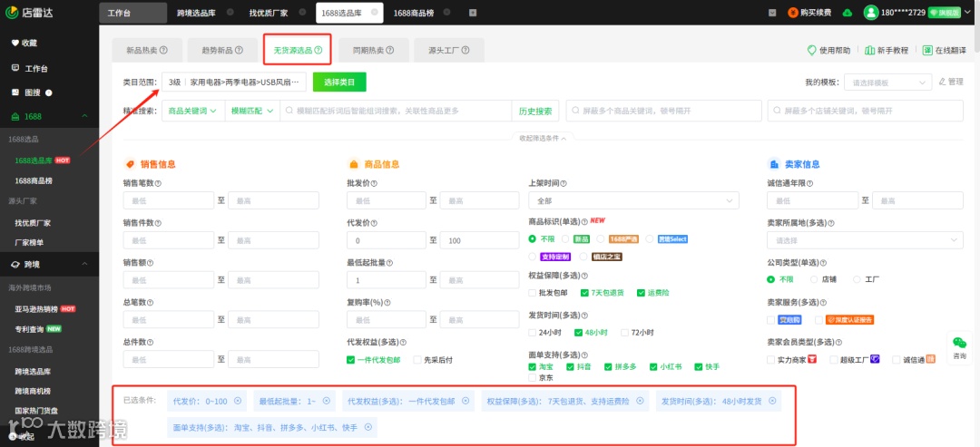Open the 商品关键词 search type dropdown
Screen dimensions: 980x447
pyautogui.click(x=192, y=111)
